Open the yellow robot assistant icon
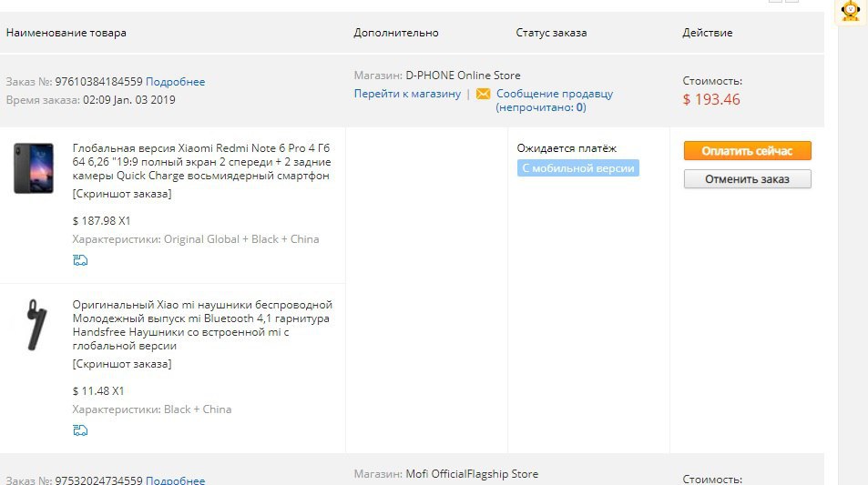Image resolution: width=868 pixels, height=485 pixels. 851,11
